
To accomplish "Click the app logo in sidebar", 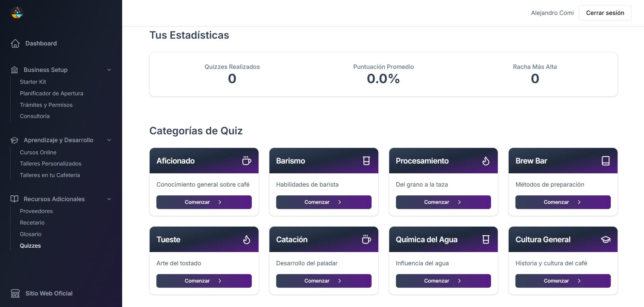I will coord(17,13).
